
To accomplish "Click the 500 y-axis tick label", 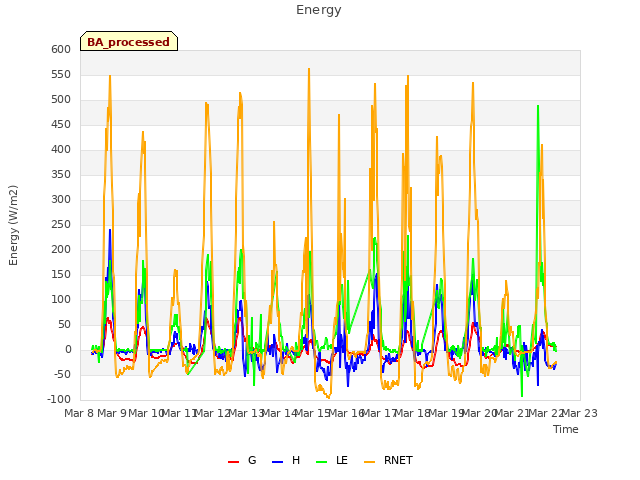I will (61, 100).
